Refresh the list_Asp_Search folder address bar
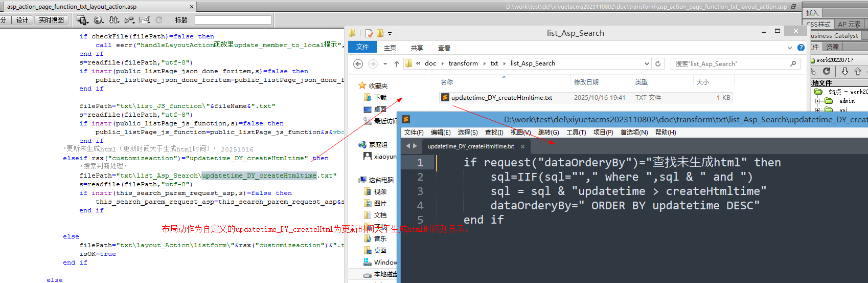Viewport: 868px width, 283px height. coord(658,64)
